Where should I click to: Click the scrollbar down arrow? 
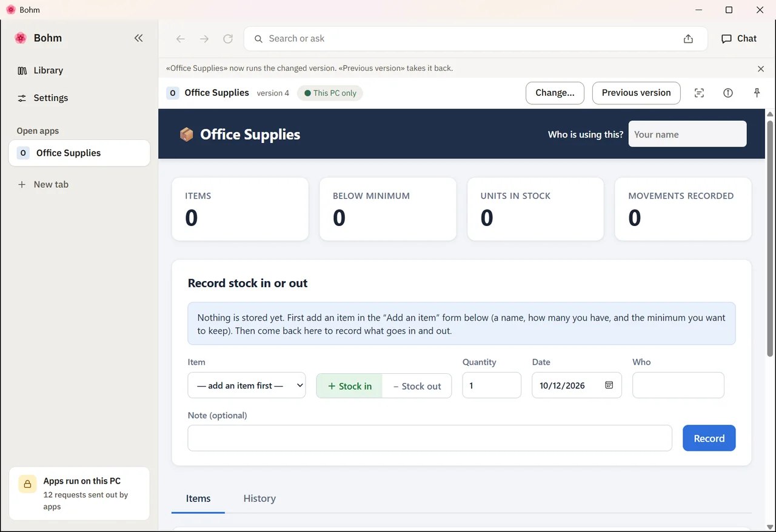[770, 527]
